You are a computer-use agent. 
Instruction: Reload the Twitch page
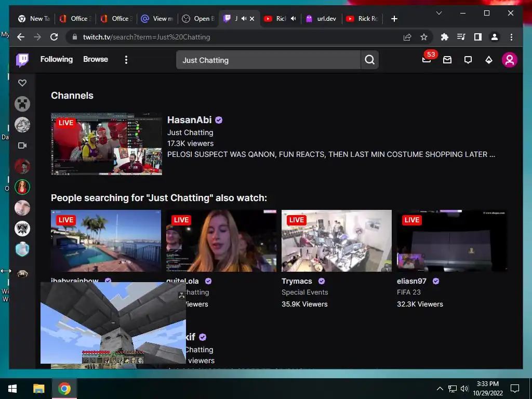(x=54, y=37)
